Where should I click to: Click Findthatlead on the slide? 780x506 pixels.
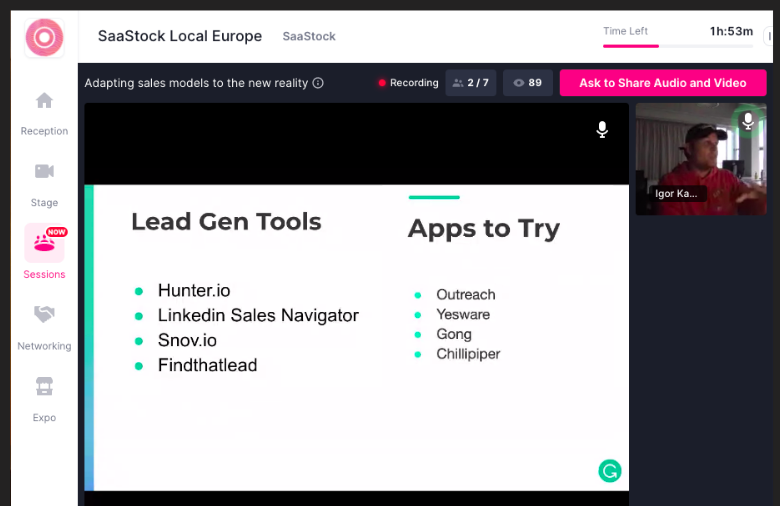pyautogui.click(x=207, y=365)
